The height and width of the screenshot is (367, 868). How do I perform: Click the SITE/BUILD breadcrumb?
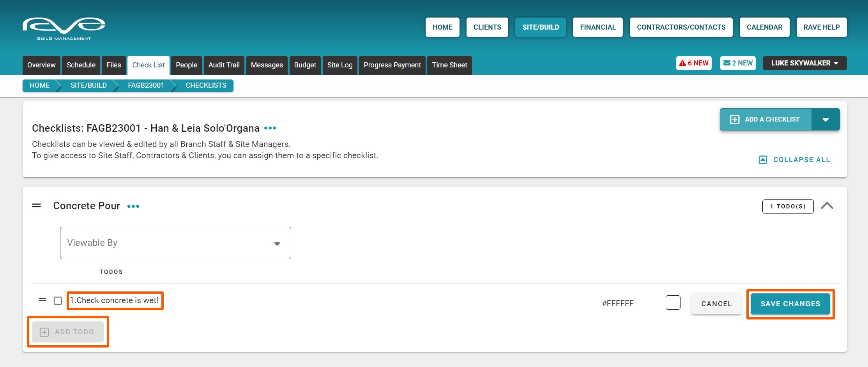click(x=88, y=85)
